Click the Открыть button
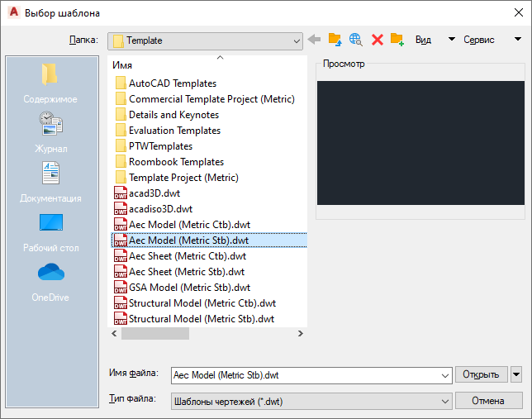The image size is (532, 419). [481, 374]
